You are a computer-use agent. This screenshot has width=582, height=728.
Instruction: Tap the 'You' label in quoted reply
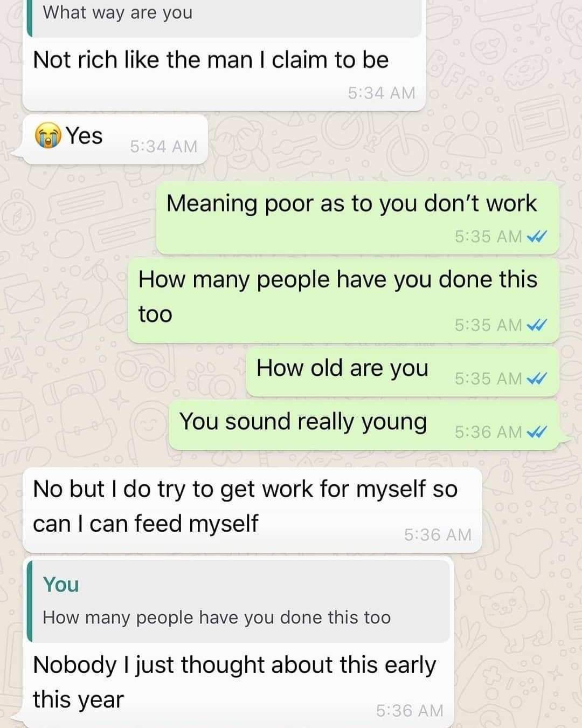tap(61, 585)
